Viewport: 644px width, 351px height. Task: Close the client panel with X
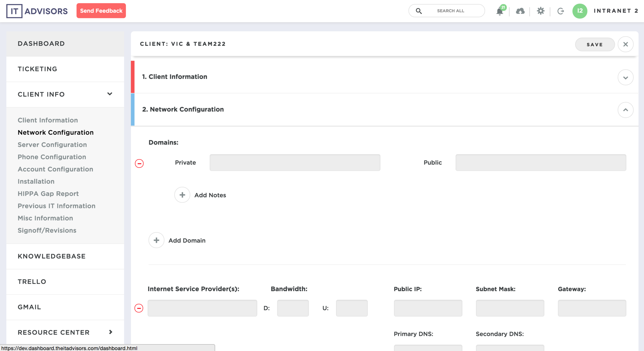(x=625, y=44)
